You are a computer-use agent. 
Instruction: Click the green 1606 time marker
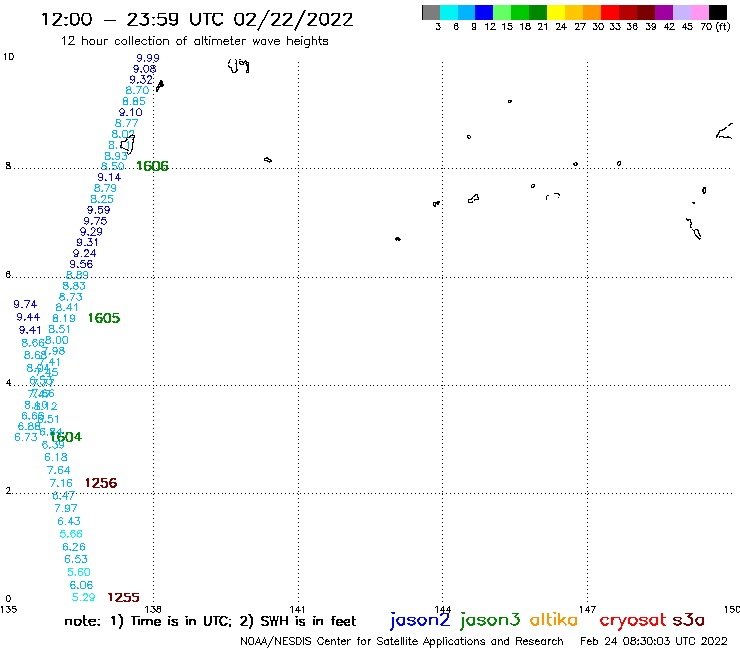point(152,166)
